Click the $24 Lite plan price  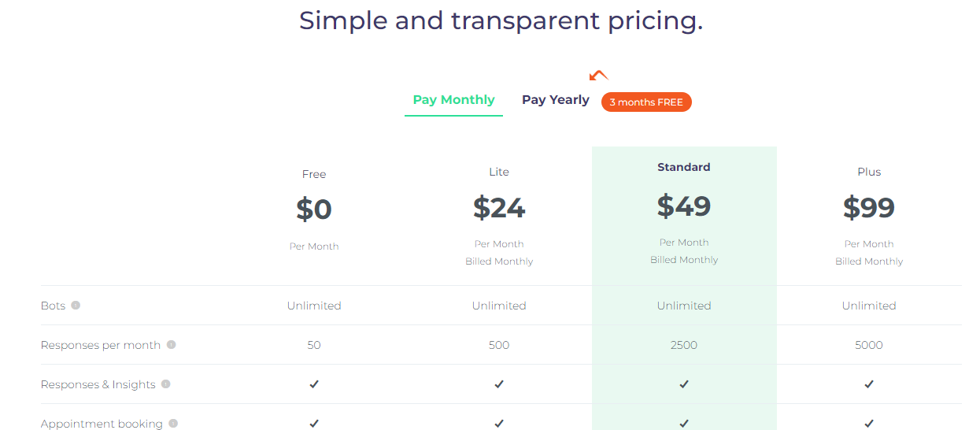[x=499, y=208]
